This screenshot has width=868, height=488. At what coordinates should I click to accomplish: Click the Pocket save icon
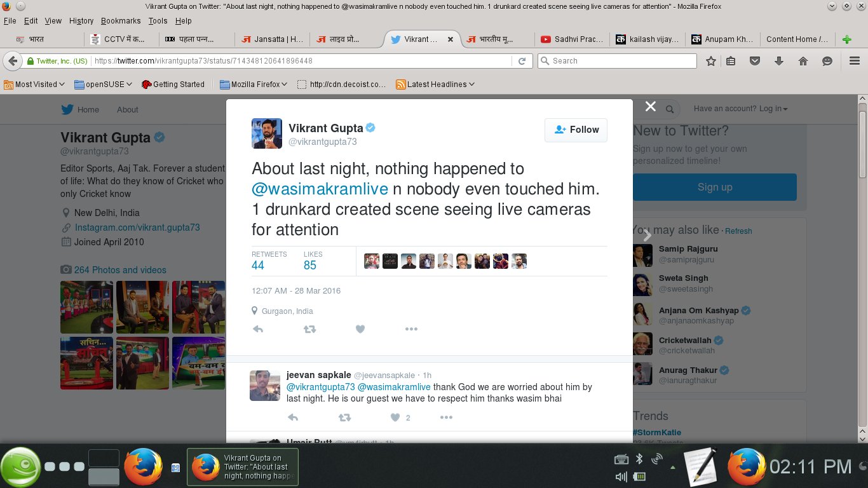point(755,61)
